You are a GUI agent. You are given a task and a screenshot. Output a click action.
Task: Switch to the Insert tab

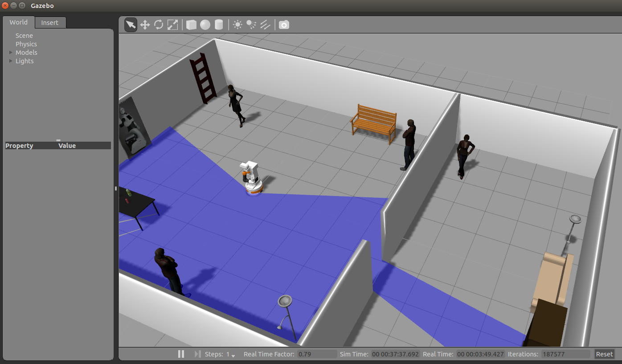[50, 23]
